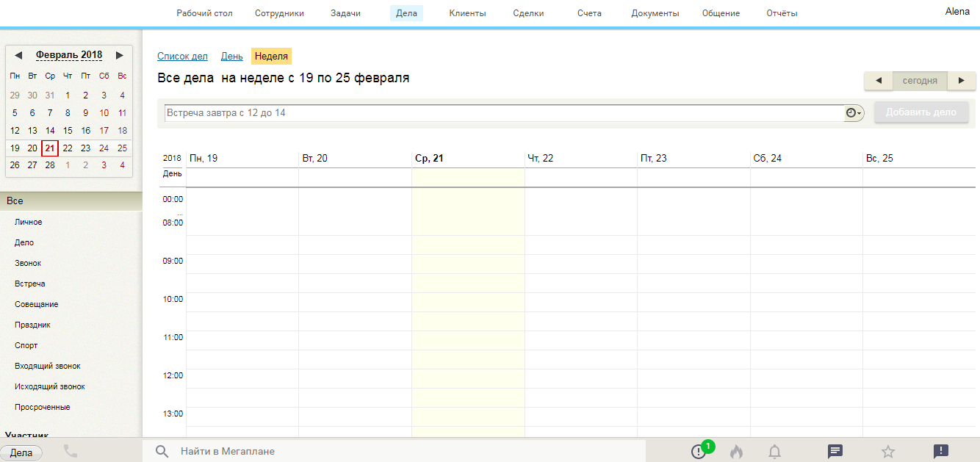The width and height of the screenshot is (980, 462).
Task: Click the 'Пт, 23' column header
Action: click(654, 159)
